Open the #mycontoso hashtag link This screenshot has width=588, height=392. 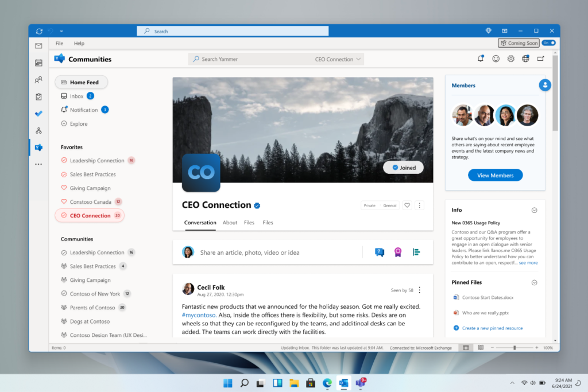tap(199, 315)
